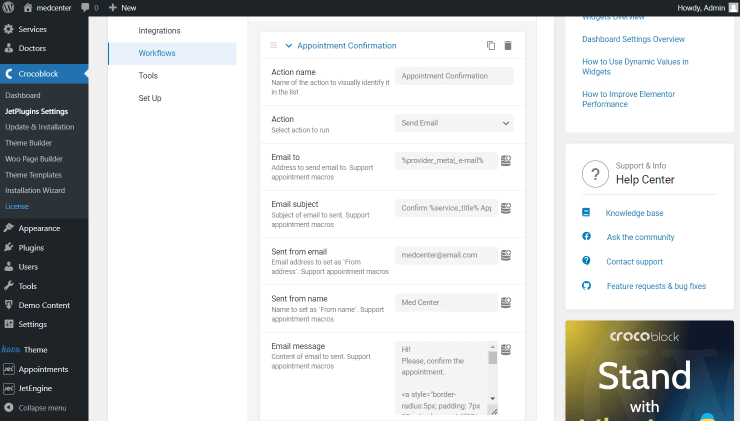This screenshot has width=740, height=421.
Task: Click the Doctors sidebar icon
Action: (x=8, y=48)
